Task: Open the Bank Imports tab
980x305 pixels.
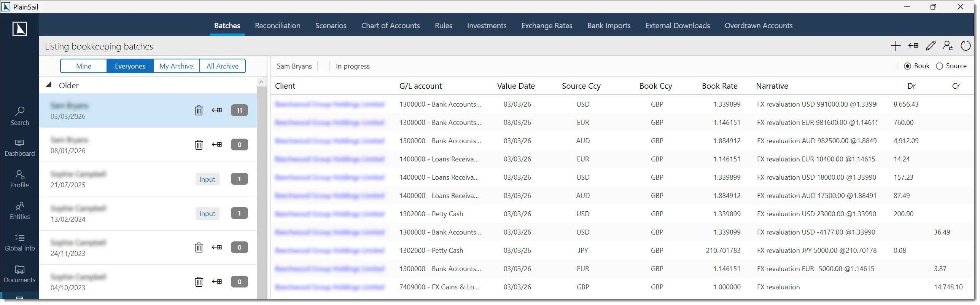Action: pyautogui.click(x=609, y=26)
